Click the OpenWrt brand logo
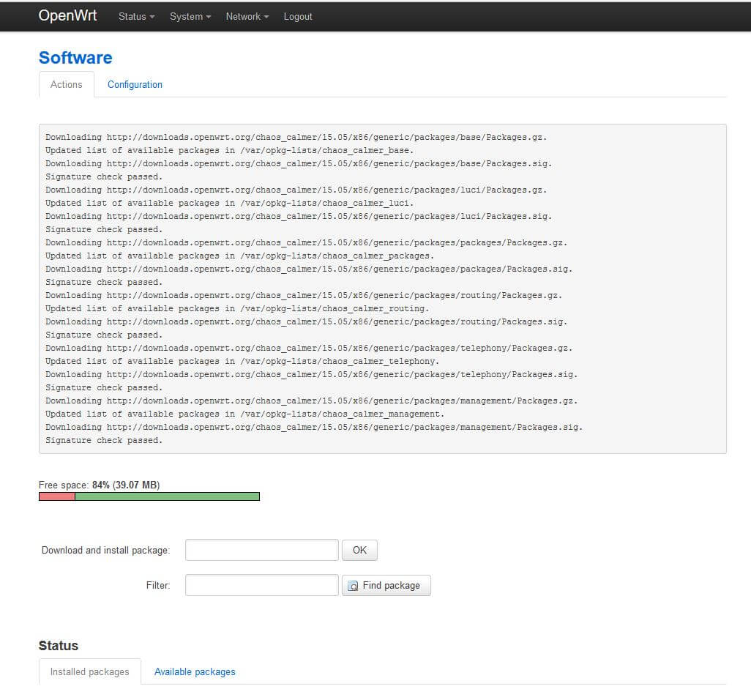 click(67, 16)
